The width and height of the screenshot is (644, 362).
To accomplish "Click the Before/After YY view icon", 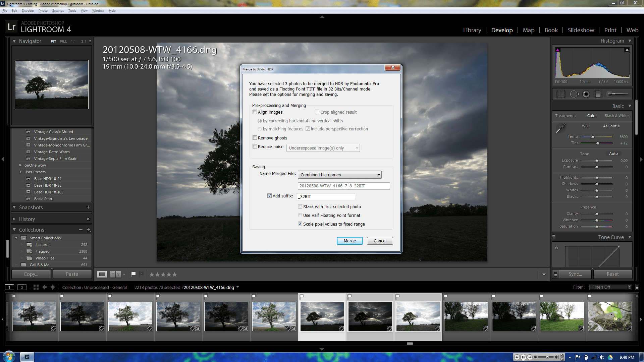I will pos(115,275).
